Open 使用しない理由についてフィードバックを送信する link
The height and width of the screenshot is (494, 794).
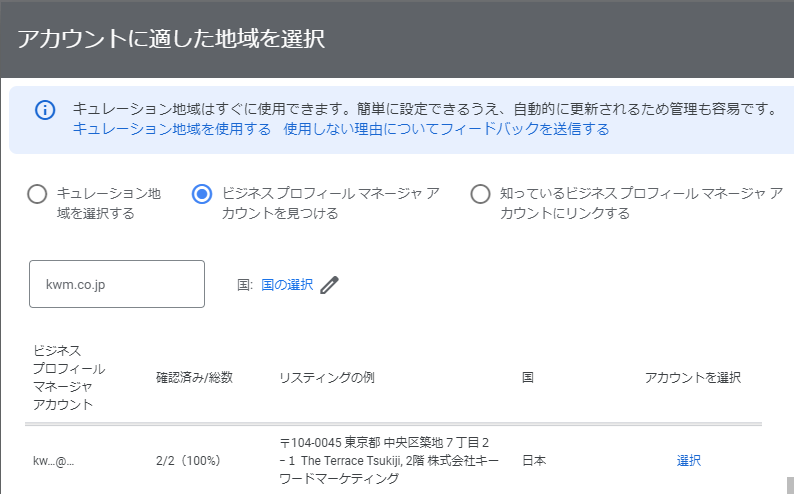446,129
